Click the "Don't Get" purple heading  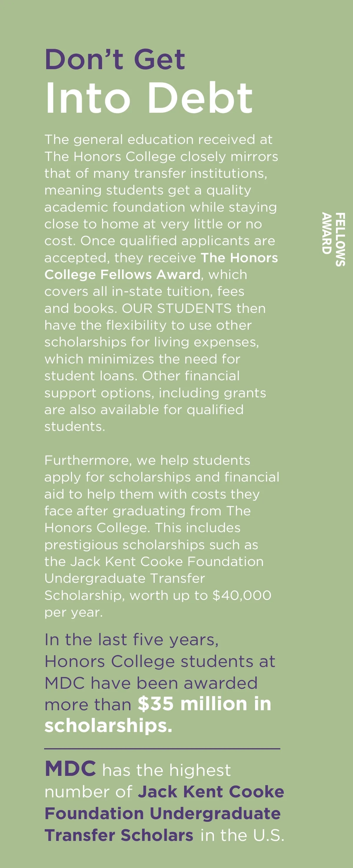click(x=114, y=59)
